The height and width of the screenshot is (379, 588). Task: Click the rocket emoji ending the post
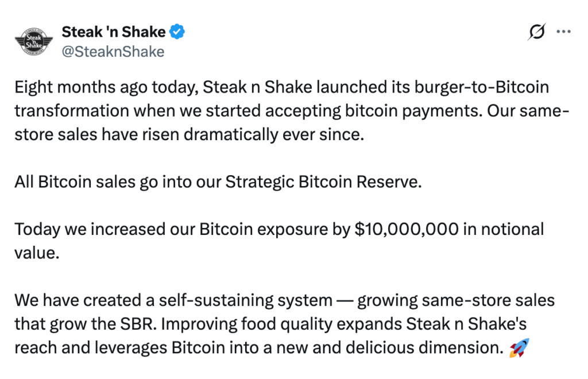pyautogui.click(x=519, y=347)
